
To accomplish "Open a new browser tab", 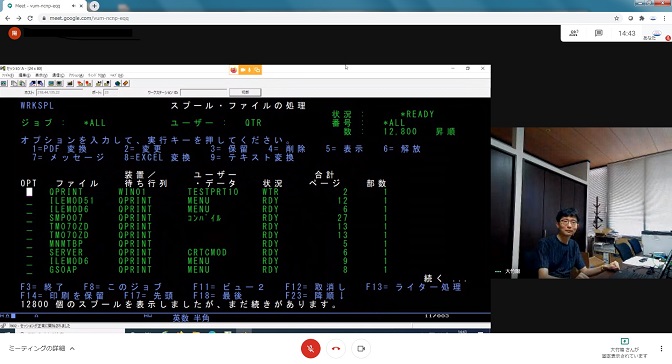I will coord(94,6).
